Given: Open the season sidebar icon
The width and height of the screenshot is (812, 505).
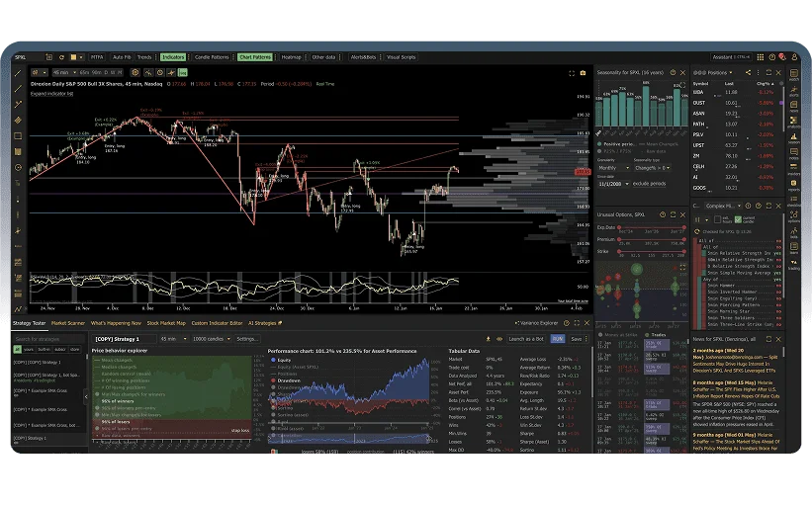Looking at the screenshot, I should coord(793,138).
